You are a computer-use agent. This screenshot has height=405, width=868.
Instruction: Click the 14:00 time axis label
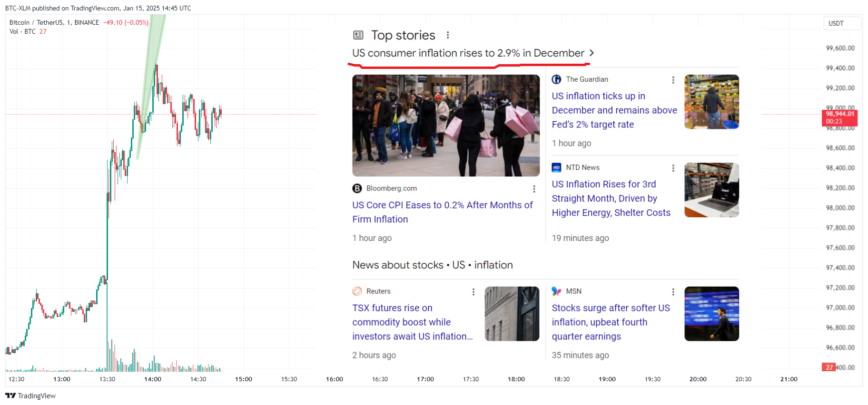point(153,379)
